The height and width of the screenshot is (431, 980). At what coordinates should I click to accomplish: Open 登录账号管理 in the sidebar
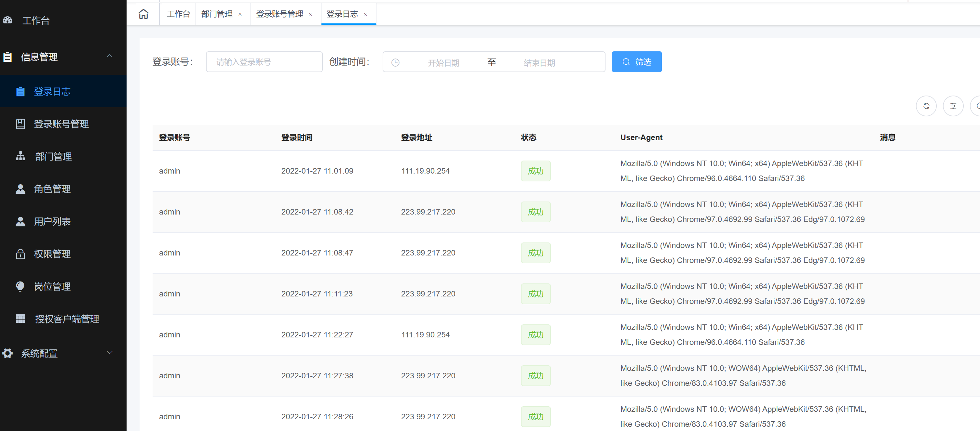[63, 124]
